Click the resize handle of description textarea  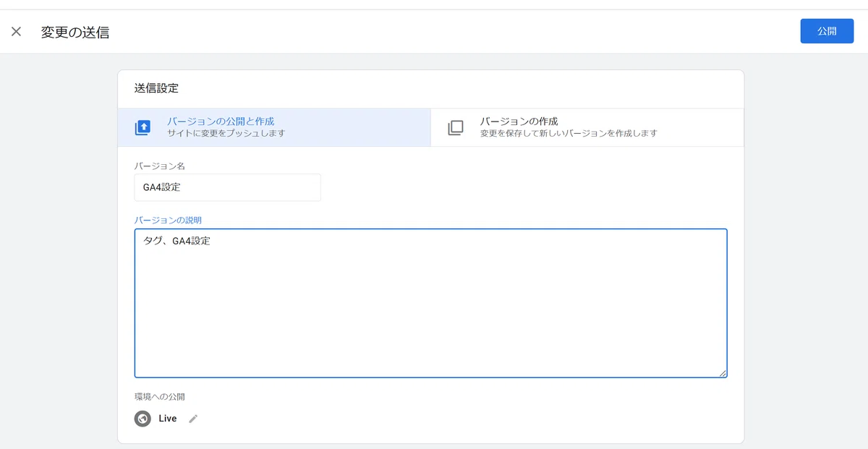722,372
